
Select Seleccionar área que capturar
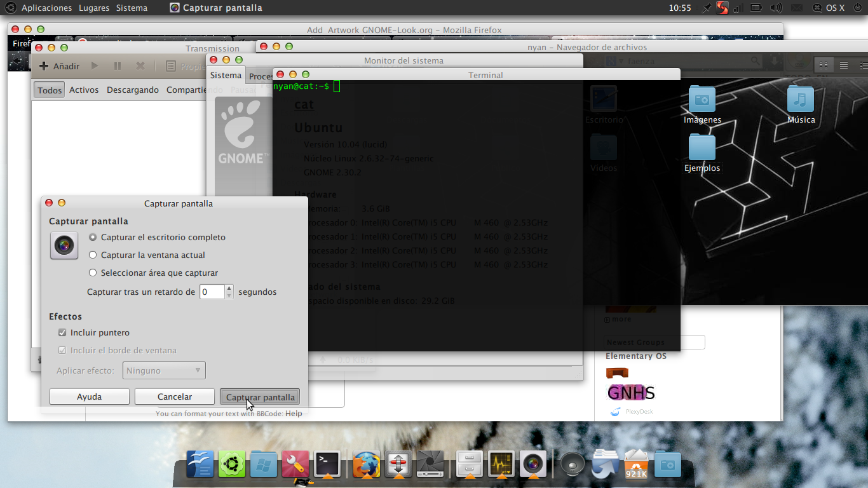click(x=153, y=273)
